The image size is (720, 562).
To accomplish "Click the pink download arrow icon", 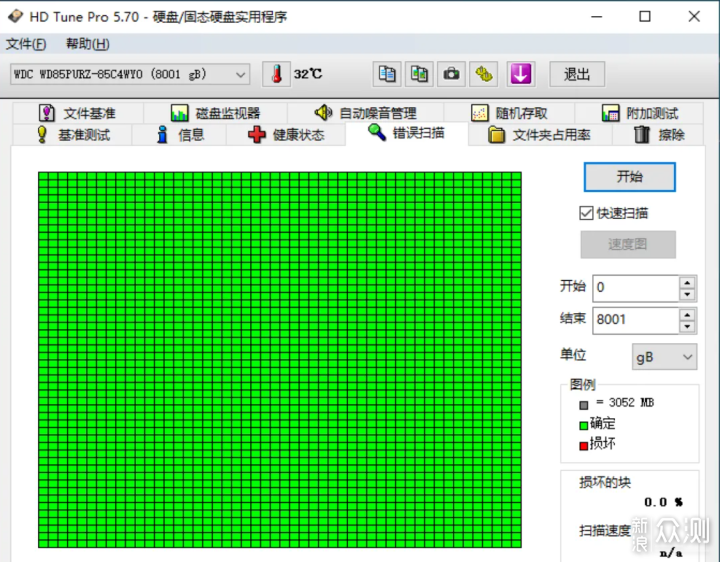I will pyautogui.click(x=521, y=74).
